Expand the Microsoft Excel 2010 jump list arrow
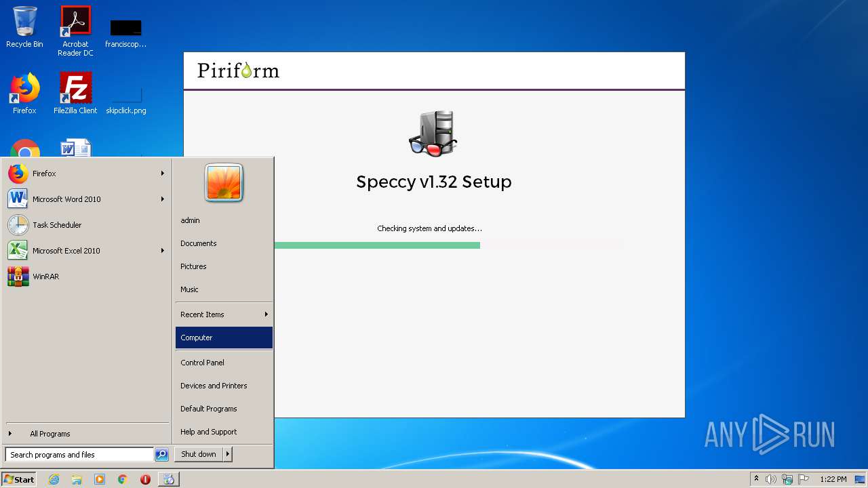Image resolution: width=868 pixels, height=488 pixels. tap(163, 251)
